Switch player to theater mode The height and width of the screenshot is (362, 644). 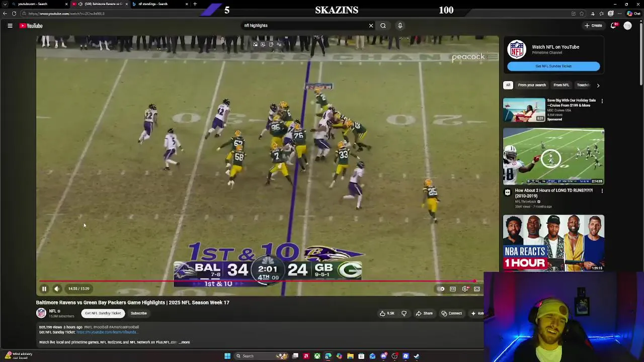coord(477,289)
